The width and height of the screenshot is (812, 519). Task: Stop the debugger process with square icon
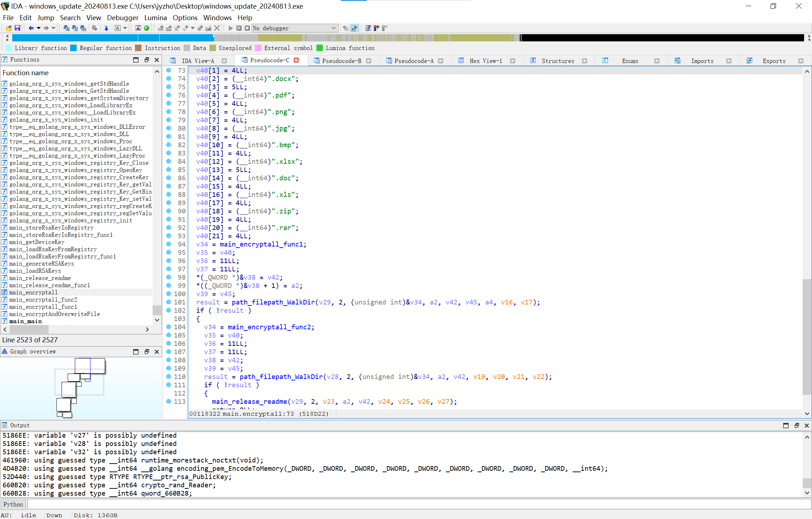(247, 28)
